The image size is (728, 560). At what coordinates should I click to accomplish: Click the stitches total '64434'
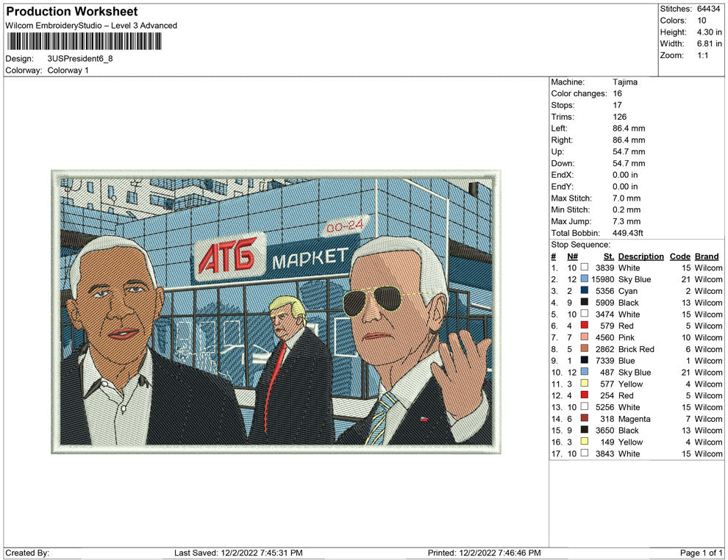coord(708,9)
